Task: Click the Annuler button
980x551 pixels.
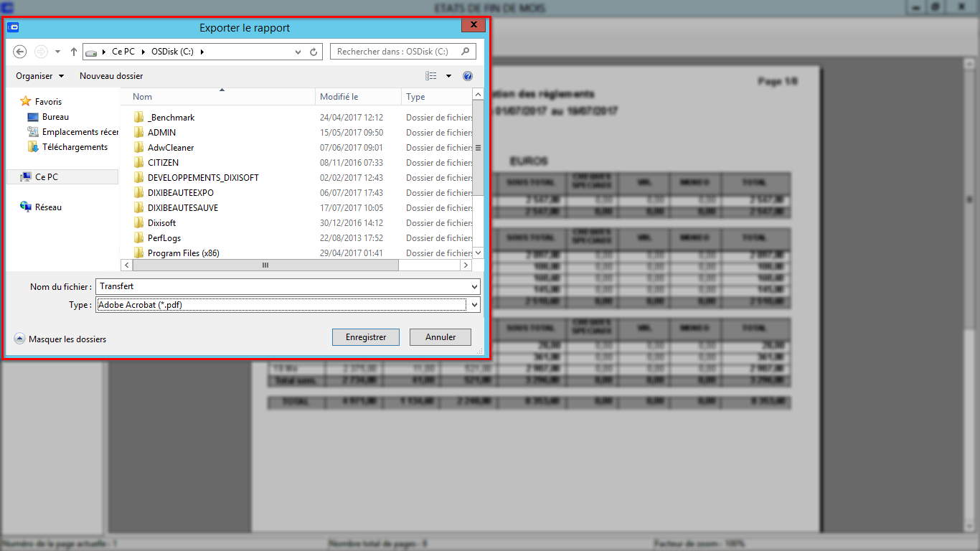Action: 440,337
